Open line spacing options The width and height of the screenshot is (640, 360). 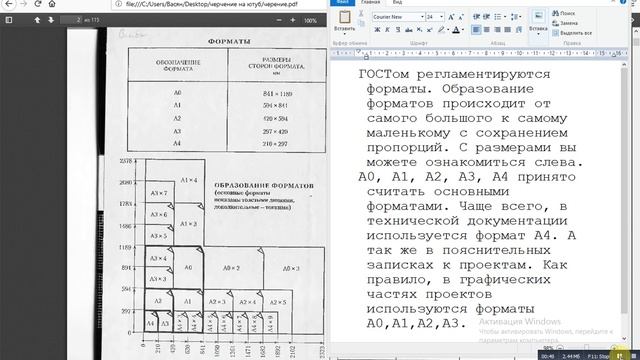516,17
